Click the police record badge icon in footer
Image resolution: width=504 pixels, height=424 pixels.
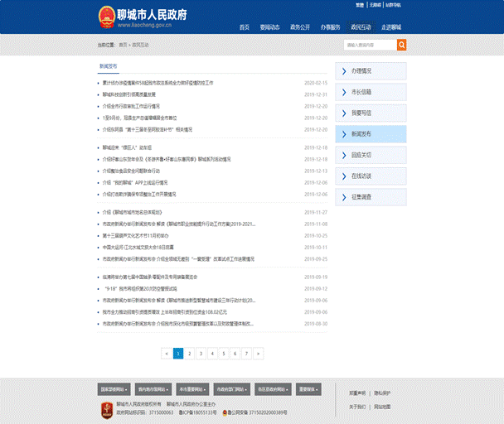tap(225, 412)
